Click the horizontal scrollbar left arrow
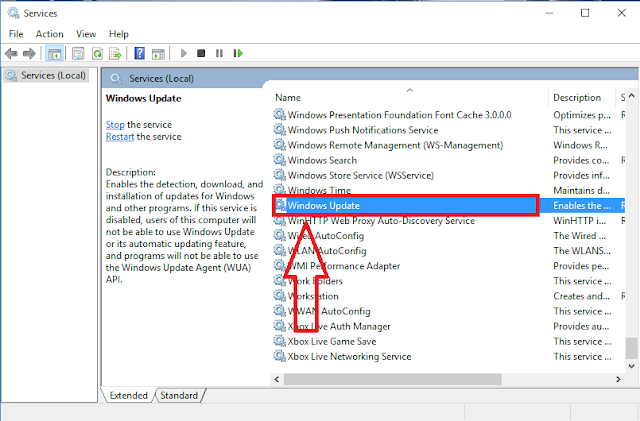The image size is (640, 421). coord(277,379)
